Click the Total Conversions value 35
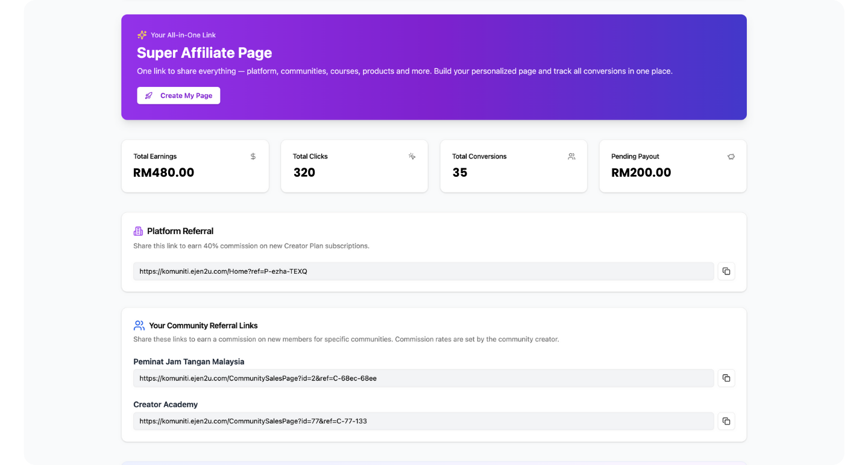 (460, 172)
